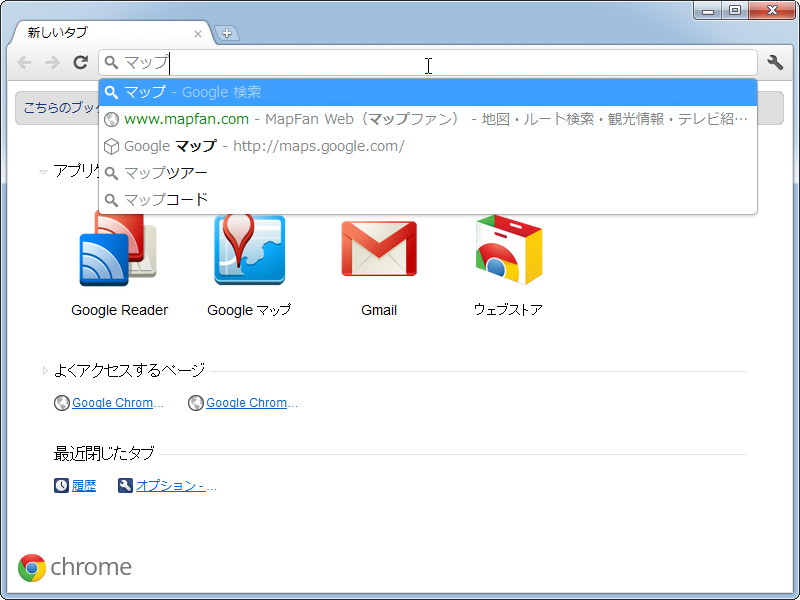
Task: Click the Chrome logo at page bottom
Action: [32, 567]
